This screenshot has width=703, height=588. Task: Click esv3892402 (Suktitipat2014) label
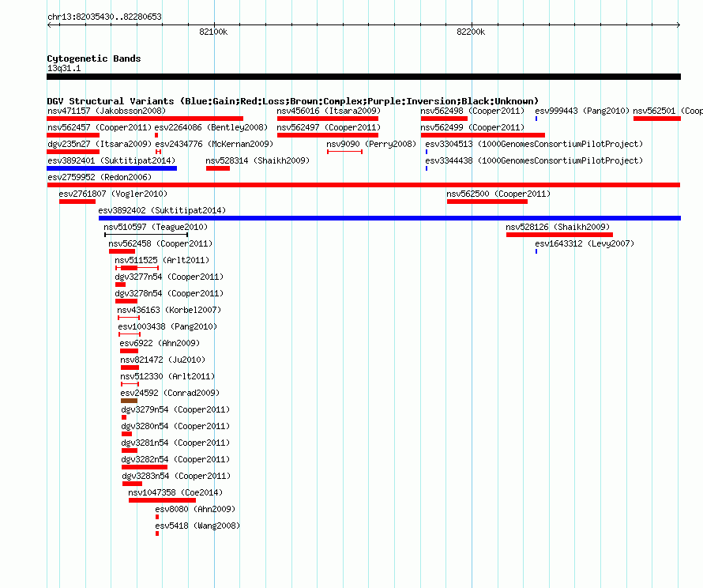162,210
